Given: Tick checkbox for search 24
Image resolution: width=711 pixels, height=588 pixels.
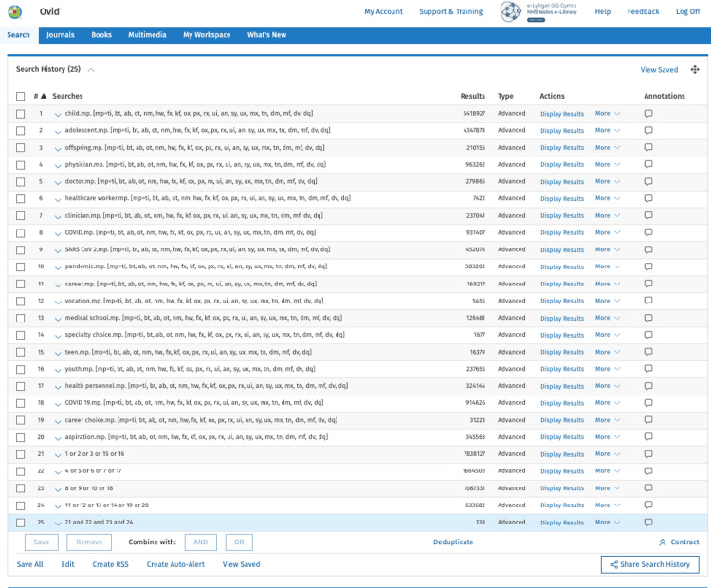Looking at the screenshot, I should 21,505.
